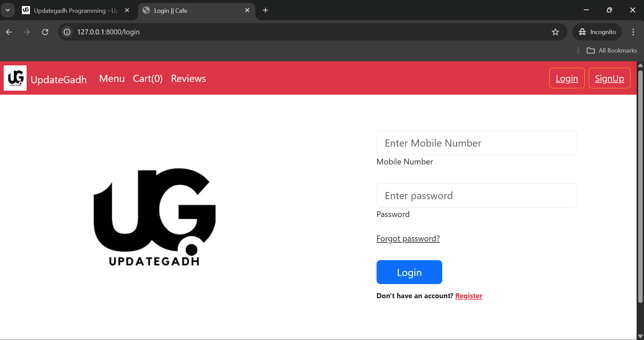The width and height of the screenshot is (644, 340).
Task: Open the Menu navigation link
Action: click(112, 79)
